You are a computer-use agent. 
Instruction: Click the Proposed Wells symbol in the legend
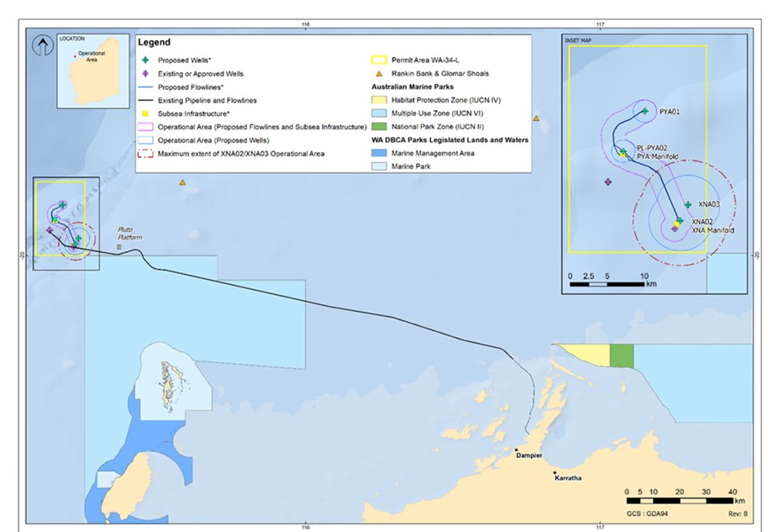point(145,61)
